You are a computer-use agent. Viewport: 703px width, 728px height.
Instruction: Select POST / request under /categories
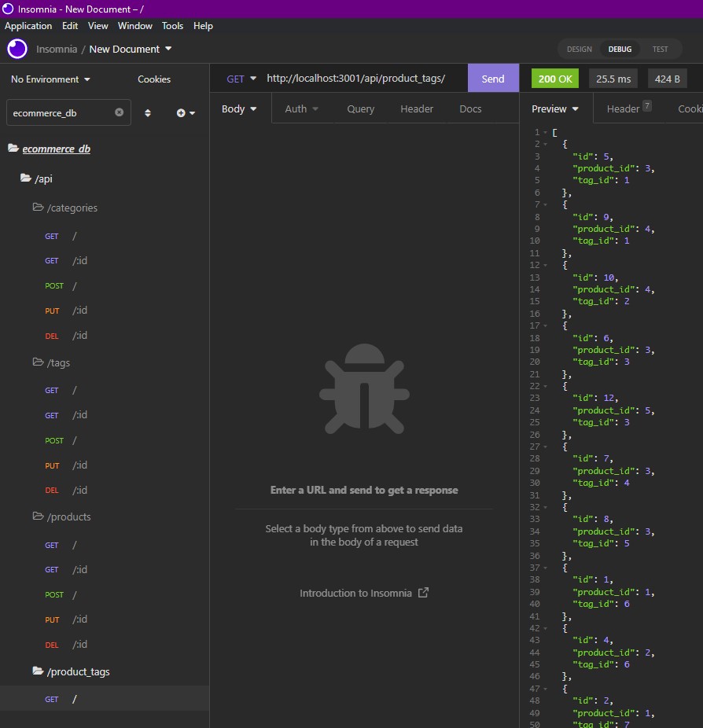[105, 285]
